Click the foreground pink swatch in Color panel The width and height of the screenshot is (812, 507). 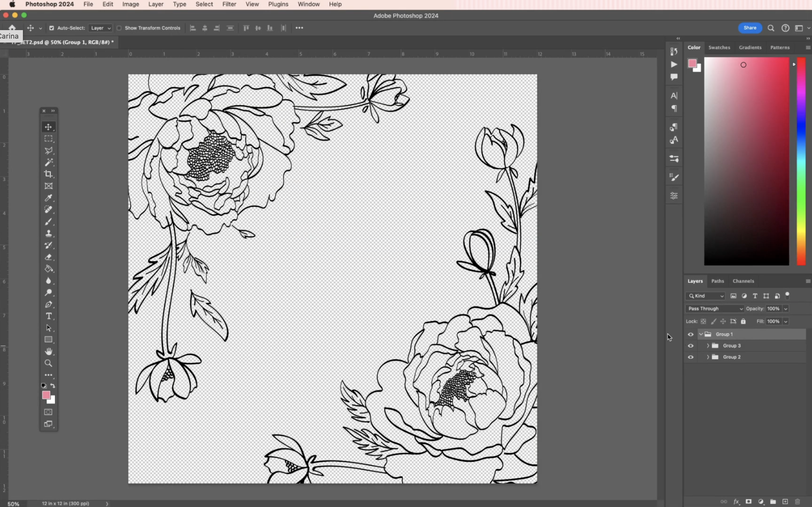tap(692, 63)
